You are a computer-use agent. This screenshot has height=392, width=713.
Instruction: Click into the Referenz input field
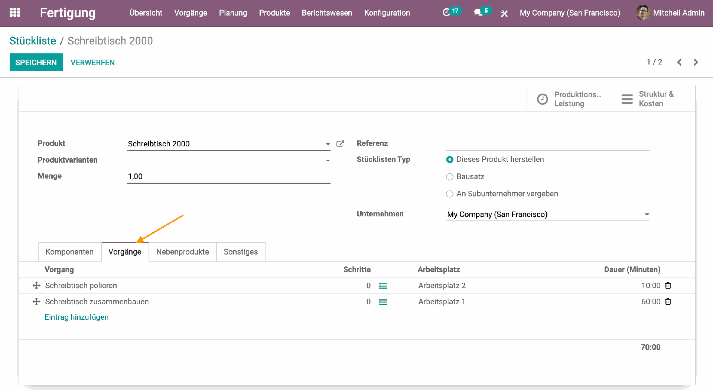click(547, 144)
